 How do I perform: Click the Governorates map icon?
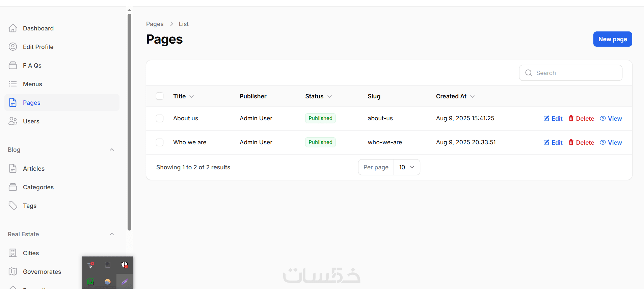13,272
